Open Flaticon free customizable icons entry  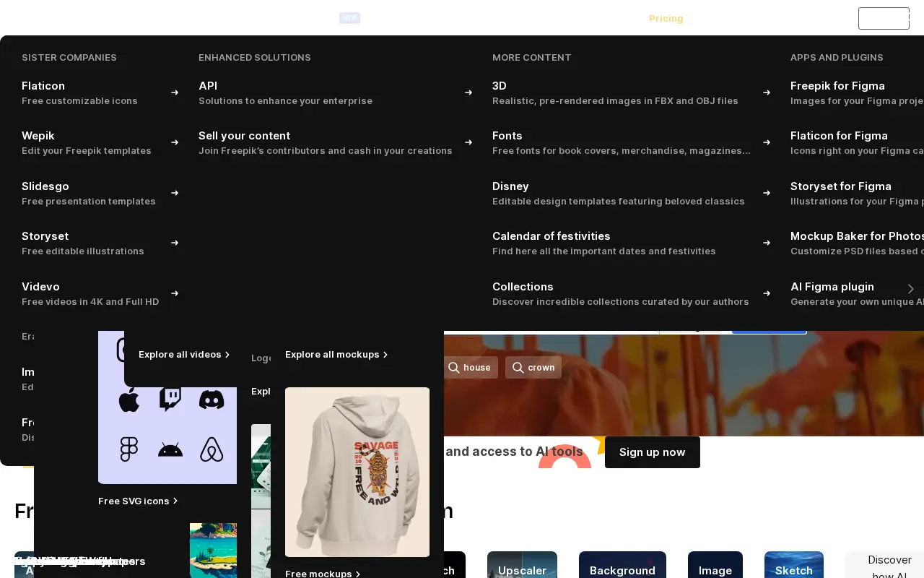coord(100,92)
